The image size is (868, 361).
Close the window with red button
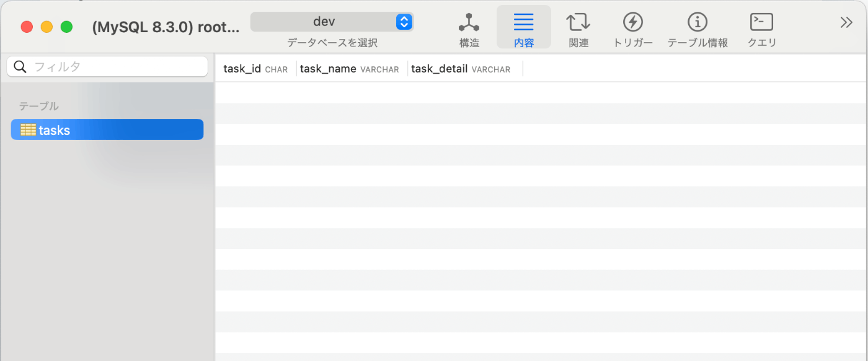tap(27, 27)
